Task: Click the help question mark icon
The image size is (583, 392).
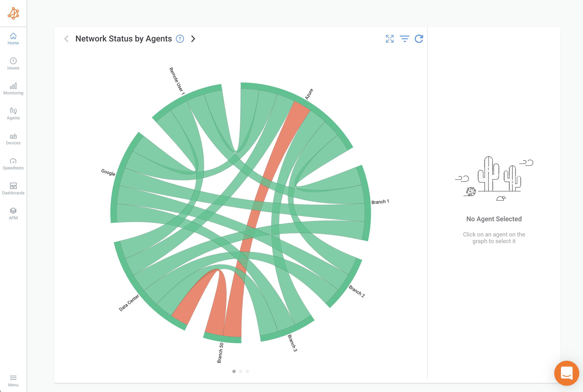Action: (180, 39)
